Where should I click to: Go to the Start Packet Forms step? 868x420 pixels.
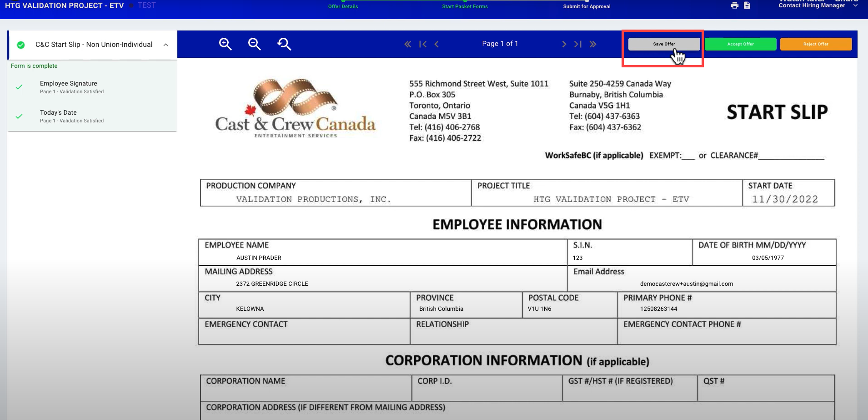click(465, 6)
